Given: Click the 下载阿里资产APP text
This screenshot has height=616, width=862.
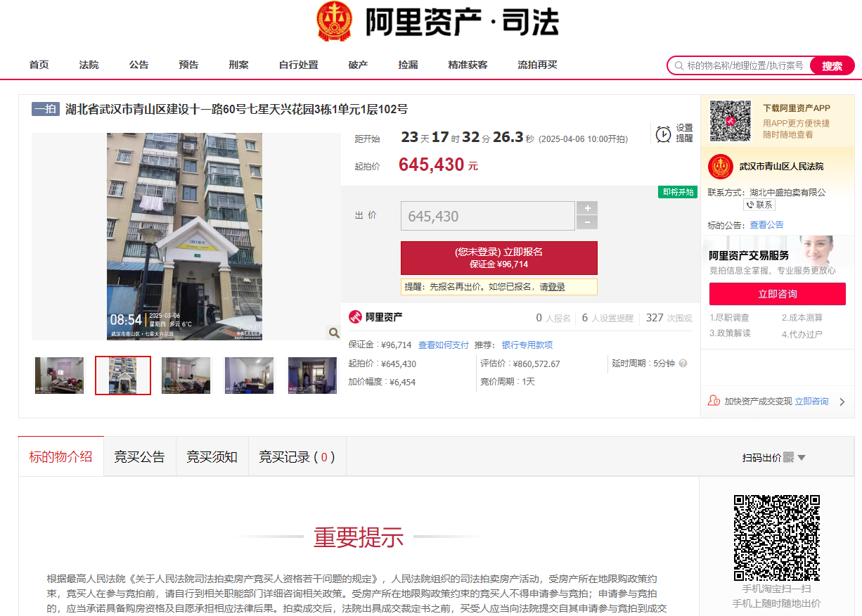Looking at the screenshot, I should point(797,108).
